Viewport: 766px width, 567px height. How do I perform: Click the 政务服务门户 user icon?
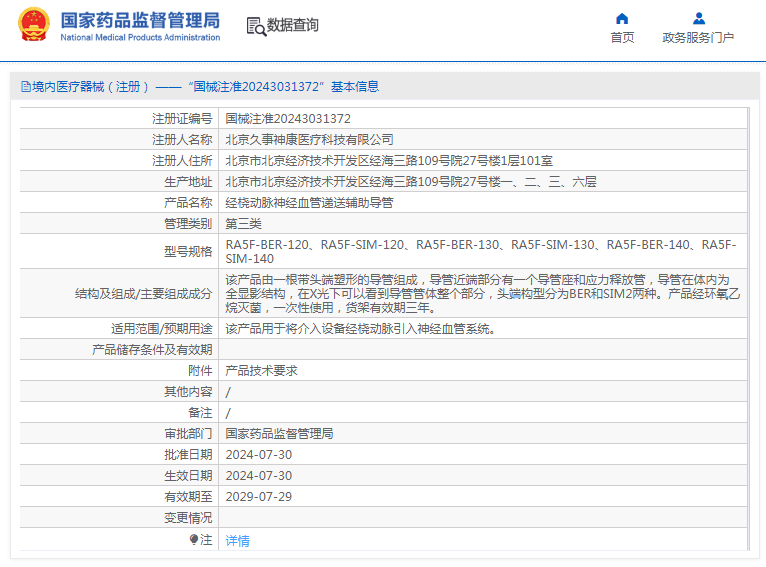point(699,19)
